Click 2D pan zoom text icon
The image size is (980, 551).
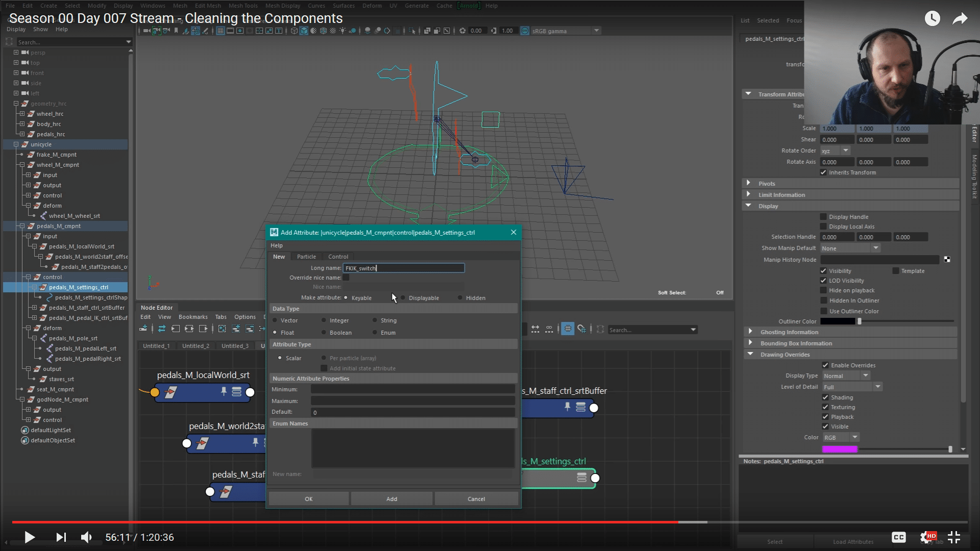pyautogui.click(x=279, y=31)
